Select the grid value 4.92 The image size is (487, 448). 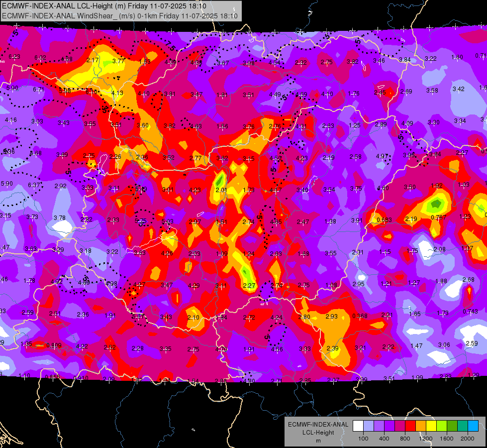[56, 281]
